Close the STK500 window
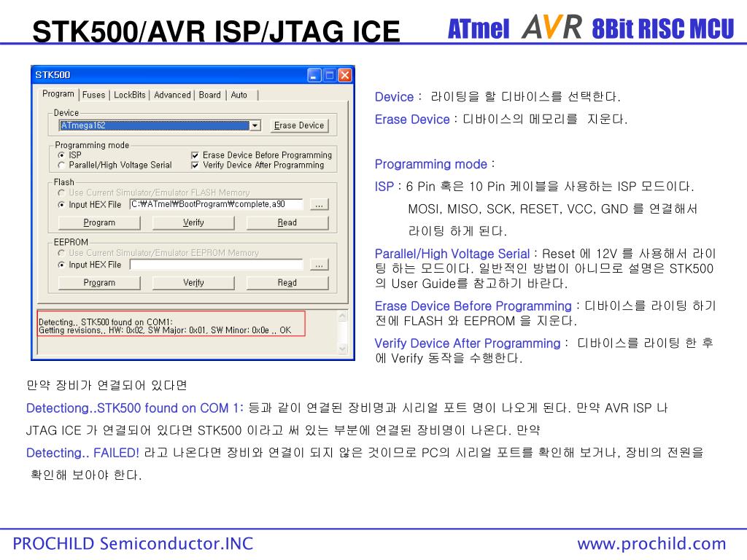This screenshot has height=560, width=747. pyautogui.click(x=344, y=75)
